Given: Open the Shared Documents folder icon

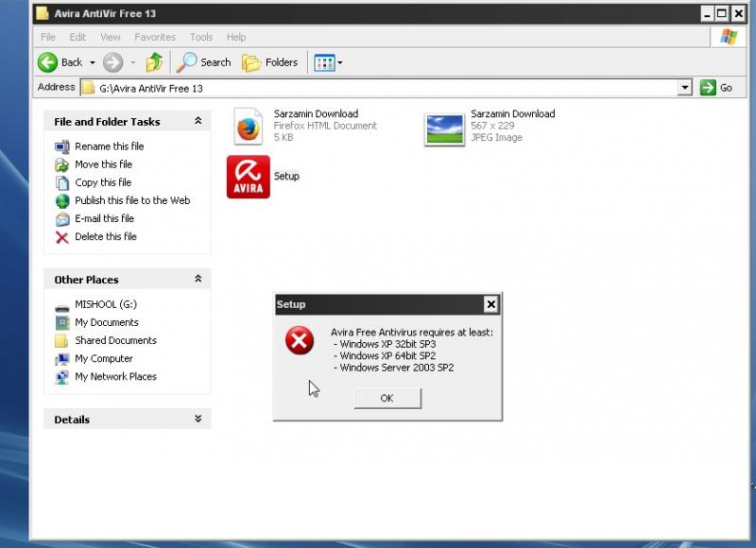Looking at the screenshot, I should pyautogui.click(x=61, y=341).
